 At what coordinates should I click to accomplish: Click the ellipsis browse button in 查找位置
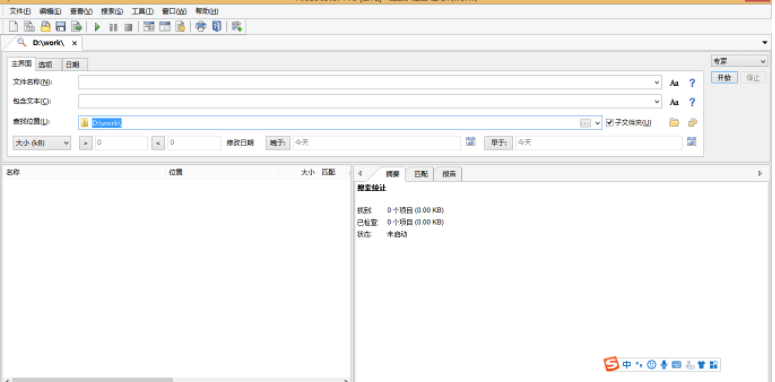[x=585, y=123]
